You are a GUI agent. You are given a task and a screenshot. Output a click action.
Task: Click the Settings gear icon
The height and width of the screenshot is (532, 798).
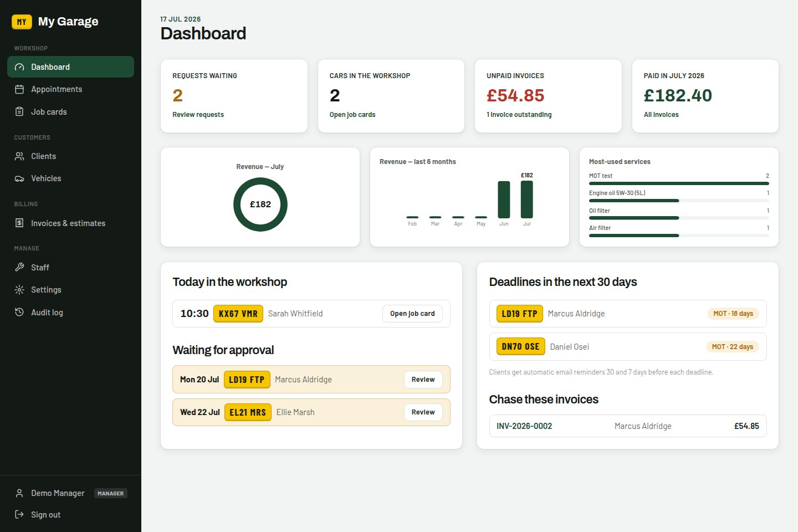[x=19, y=290]
